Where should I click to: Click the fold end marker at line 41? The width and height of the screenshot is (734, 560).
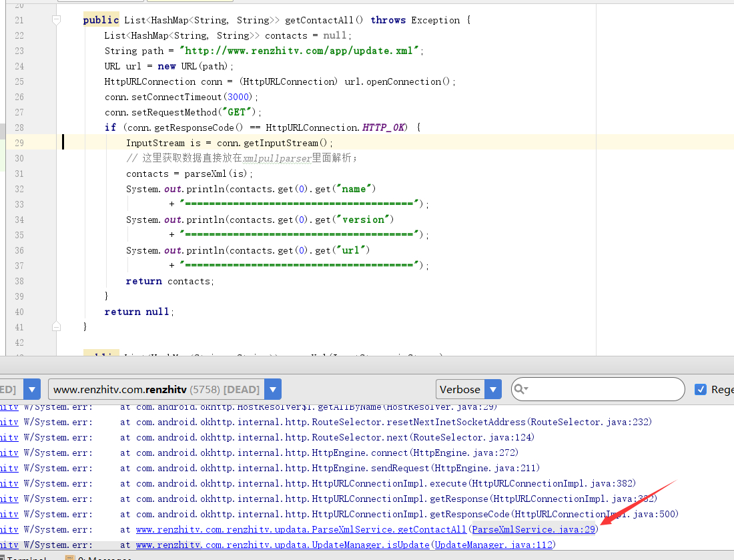57,326
